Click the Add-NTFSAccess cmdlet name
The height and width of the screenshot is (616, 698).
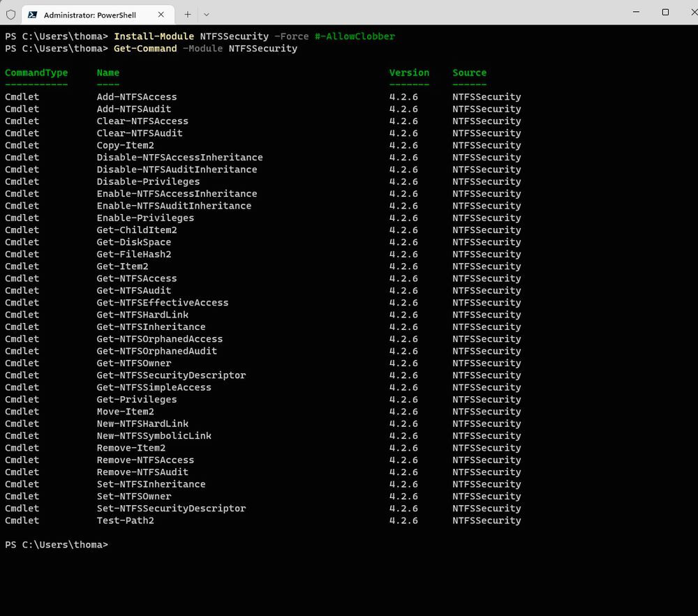pyautogui.click(x=137, y=97)
